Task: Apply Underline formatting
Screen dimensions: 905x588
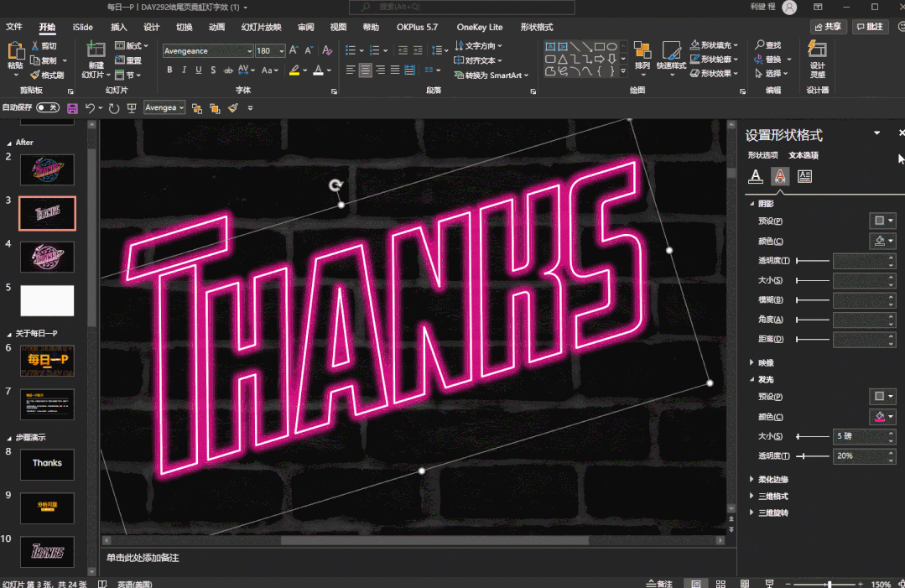Action: [199, 70]
